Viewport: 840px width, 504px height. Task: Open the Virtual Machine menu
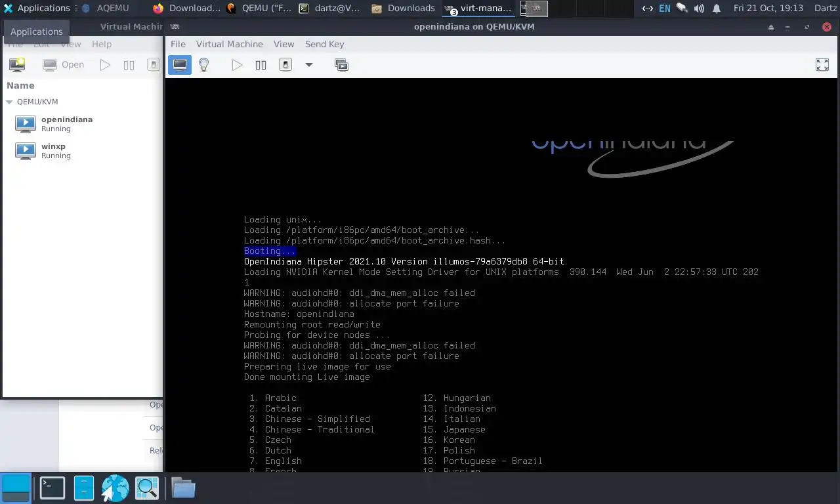point(230,44)
